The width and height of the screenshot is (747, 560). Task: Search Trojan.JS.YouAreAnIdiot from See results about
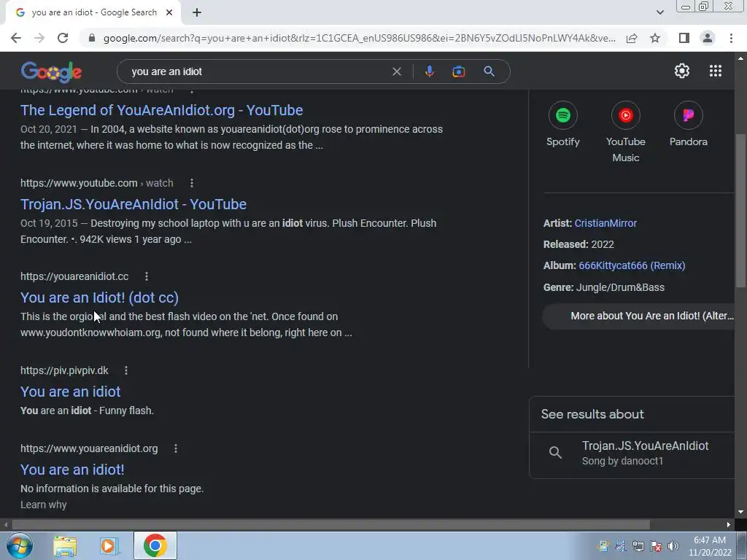[632, 452]
